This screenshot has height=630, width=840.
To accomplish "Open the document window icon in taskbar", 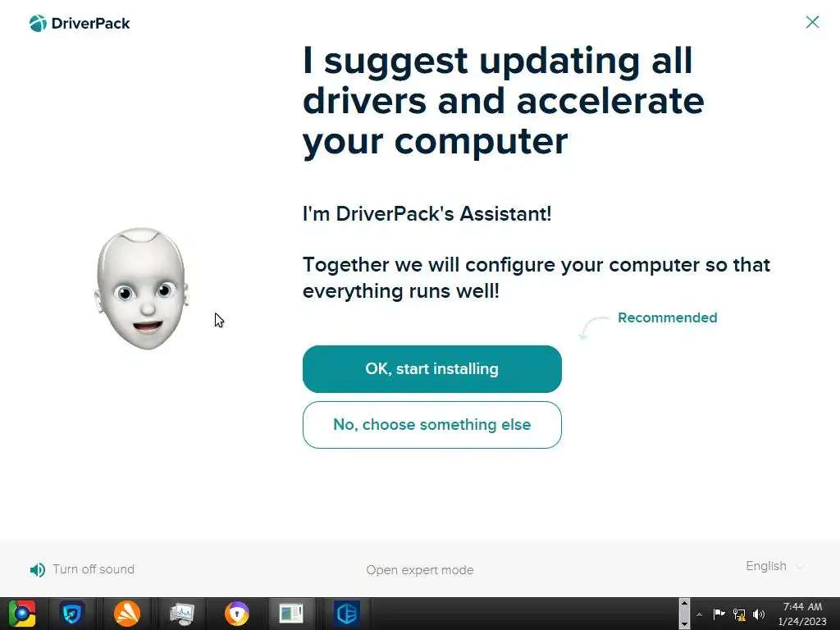I will point(291,614).
